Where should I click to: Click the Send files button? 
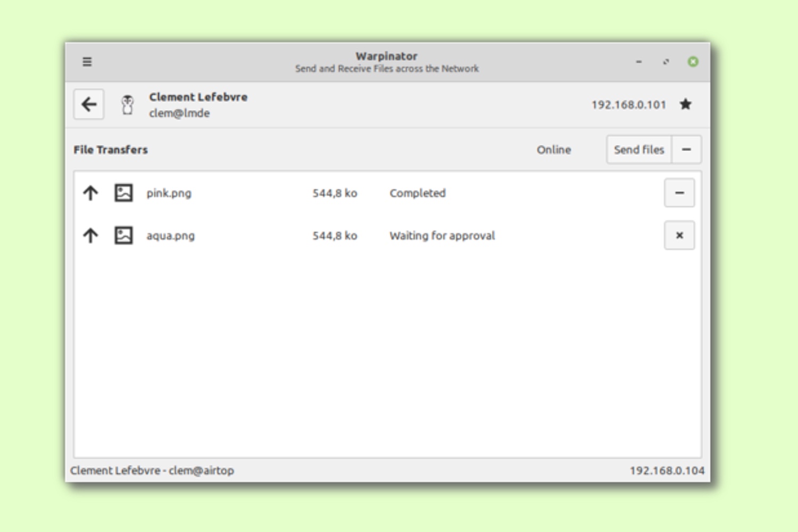639,149
